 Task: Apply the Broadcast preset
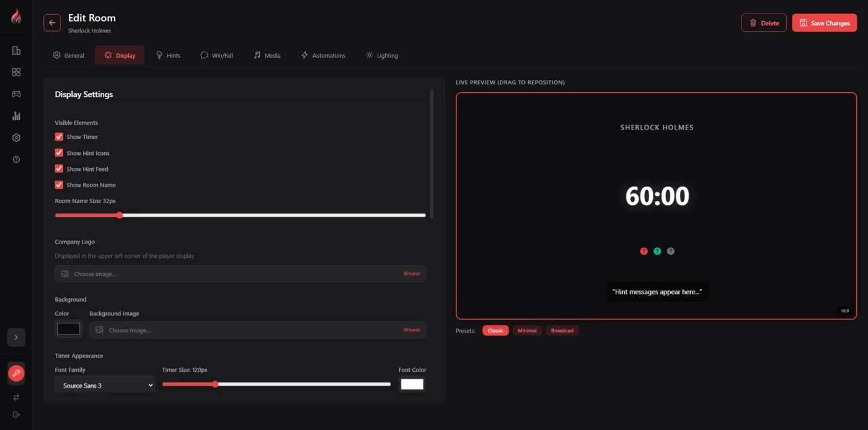point(562,331)
